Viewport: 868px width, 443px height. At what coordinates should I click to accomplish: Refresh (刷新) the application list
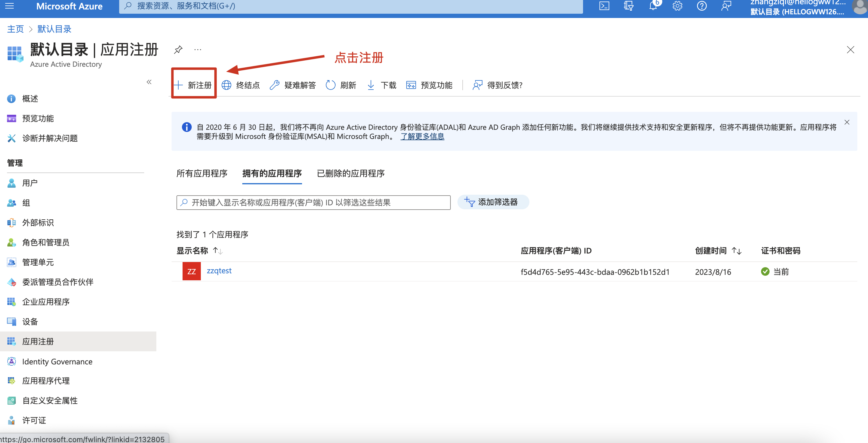[x=341, y=85]
